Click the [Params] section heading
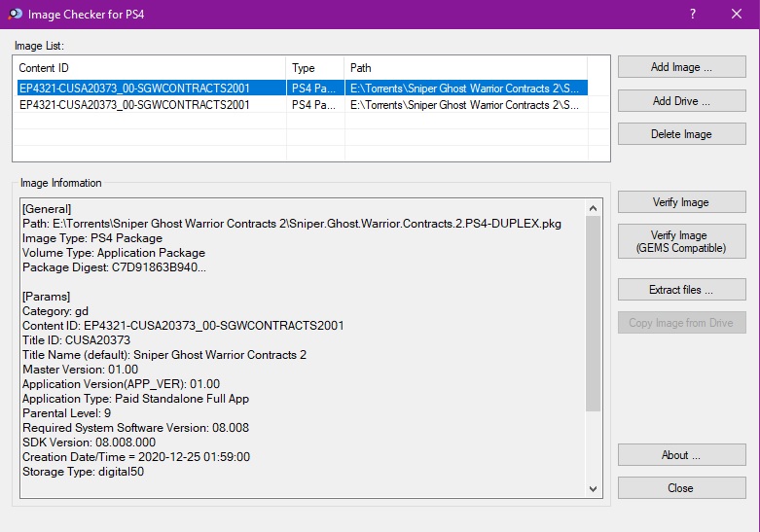 (46, 297)
